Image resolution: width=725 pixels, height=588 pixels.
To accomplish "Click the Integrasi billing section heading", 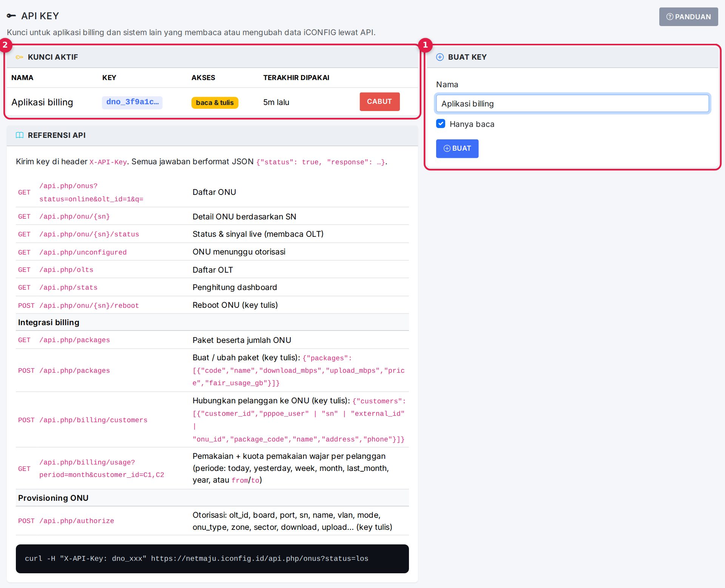I will tap(49, 323).
